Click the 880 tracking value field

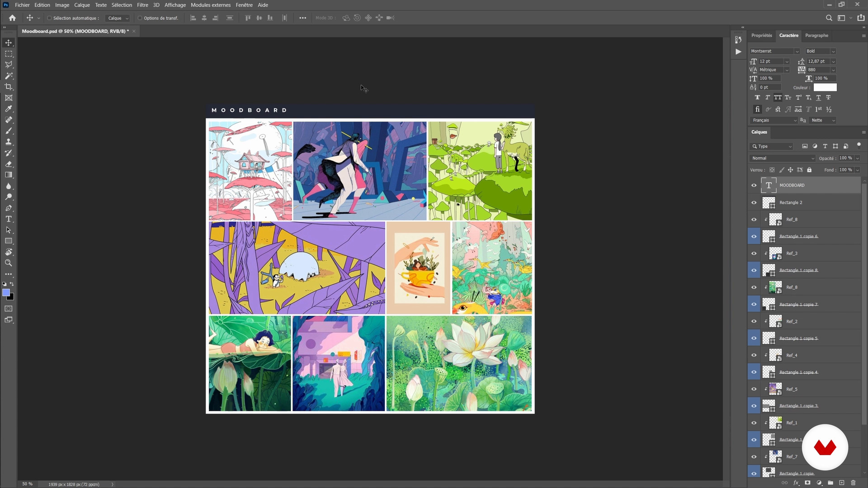coord(819,70)
